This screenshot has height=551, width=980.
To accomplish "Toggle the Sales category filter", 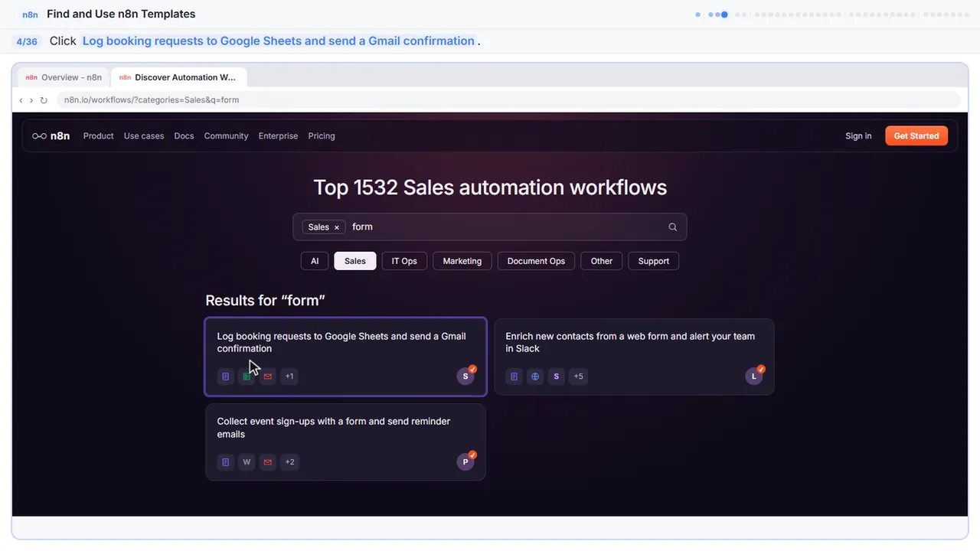I will coord(355,261).
